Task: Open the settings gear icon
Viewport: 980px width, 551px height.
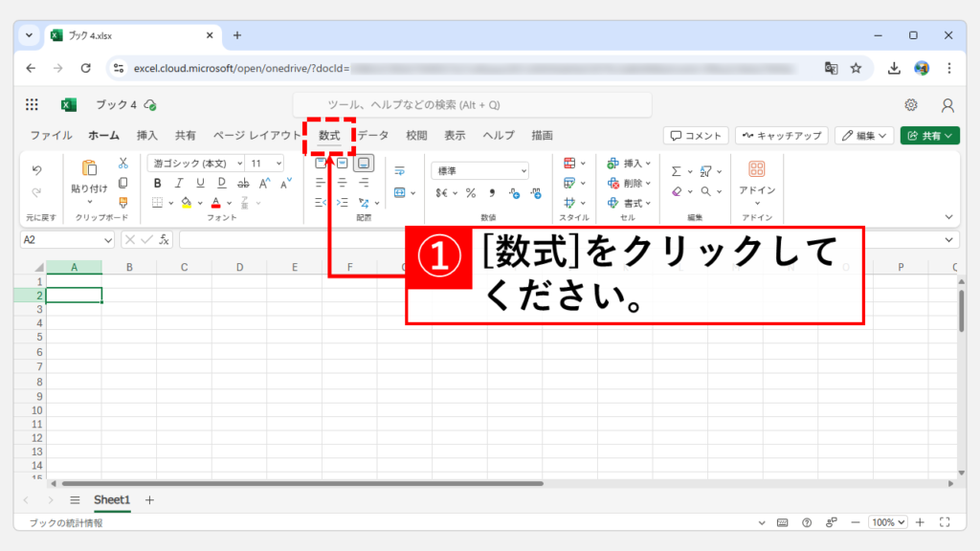Action: tap(911, 105)
